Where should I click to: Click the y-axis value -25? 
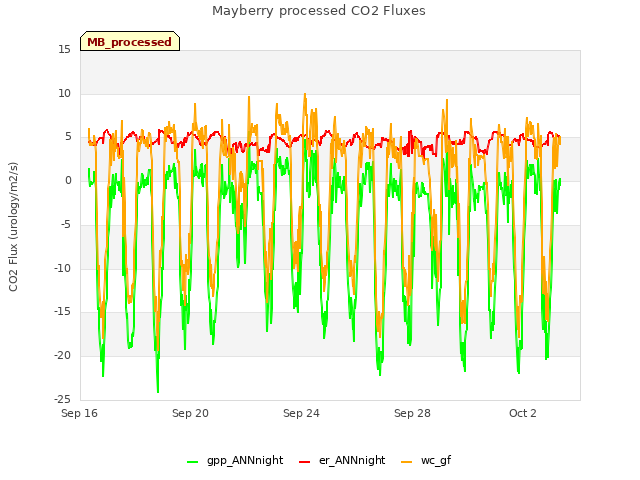tap(62, 399)
